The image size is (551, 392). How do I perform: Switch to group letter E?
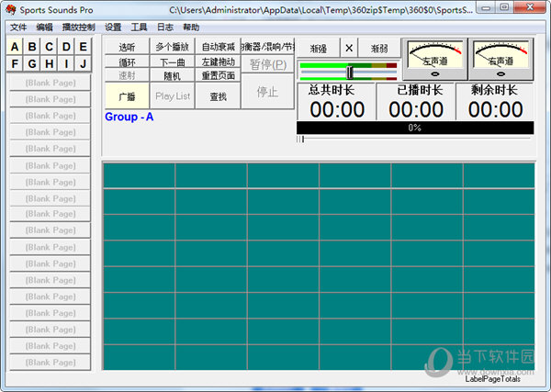tap(83, 47)
